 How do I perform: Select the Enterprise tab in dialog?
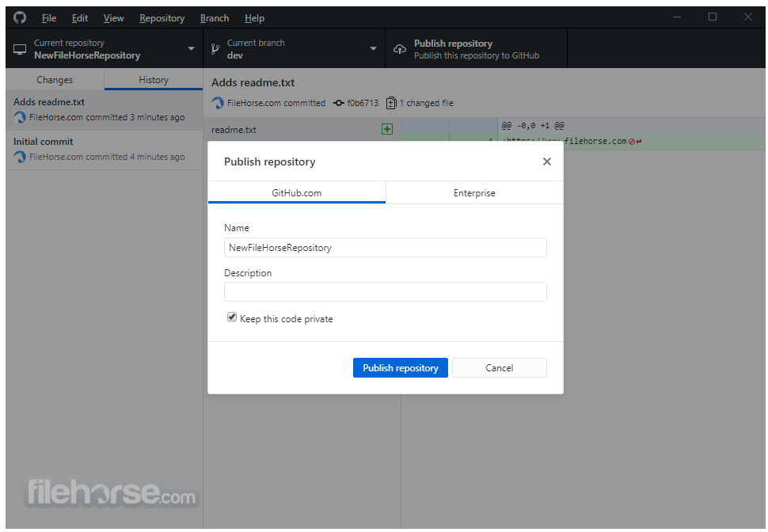click(474, 193)
